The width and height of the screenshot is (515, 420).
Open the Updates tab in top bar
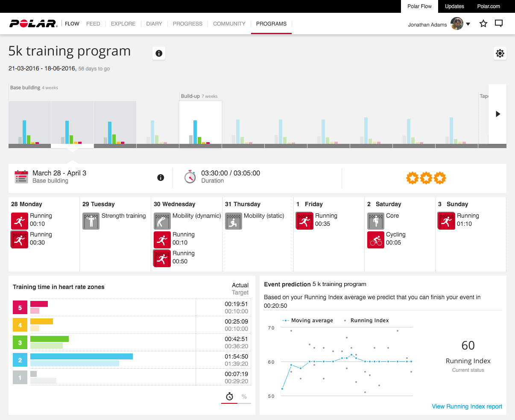[x=454, y=6]
